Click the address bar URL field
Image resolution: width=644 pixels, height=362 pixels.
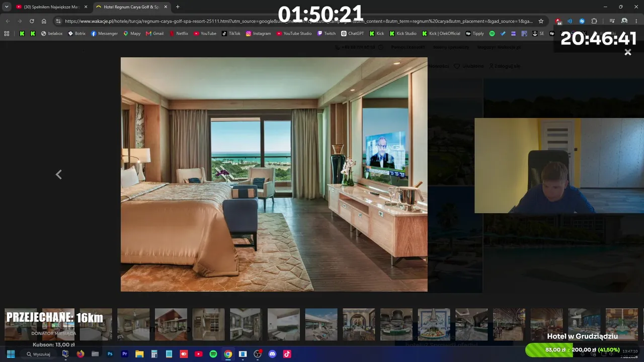298,21
